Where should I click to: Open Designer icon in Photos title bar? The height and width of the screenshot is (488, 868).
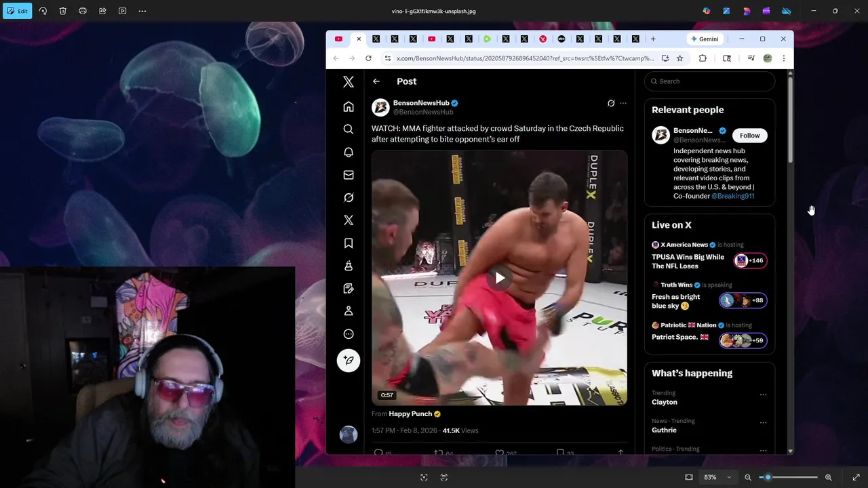[747, 11]
